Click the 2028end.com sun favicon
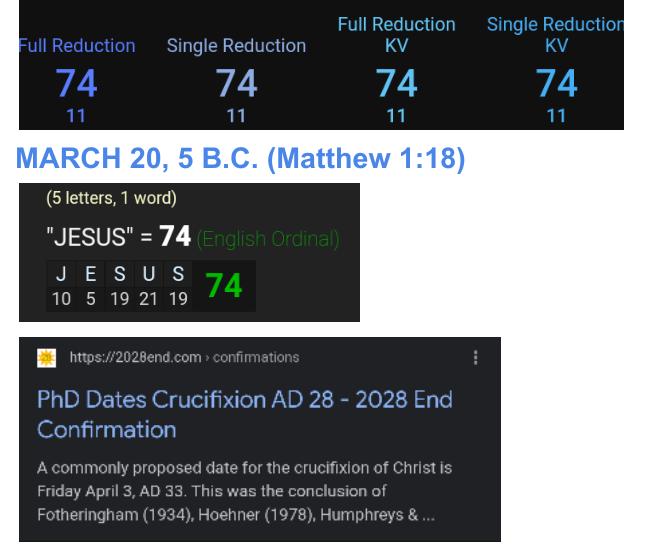This screenshot has height=559, width=645. coord(46,358)
